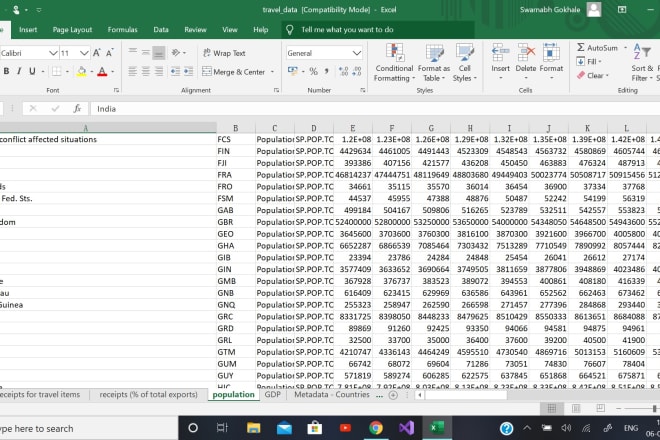
Task: Align text to top
Action: (133, 52)
